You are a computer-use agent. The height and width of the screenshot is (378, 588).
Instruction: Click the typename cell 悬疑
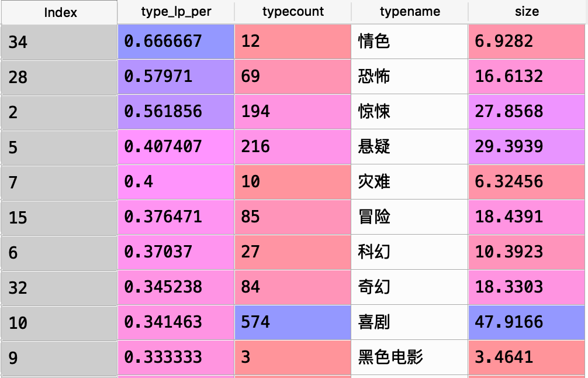[410, 147]
